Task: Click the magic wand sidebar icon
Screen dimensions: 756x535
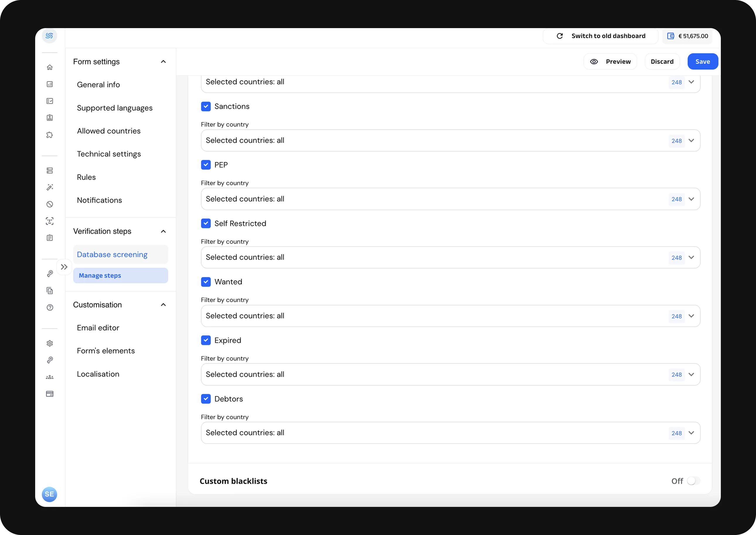Action: [50, 187]
